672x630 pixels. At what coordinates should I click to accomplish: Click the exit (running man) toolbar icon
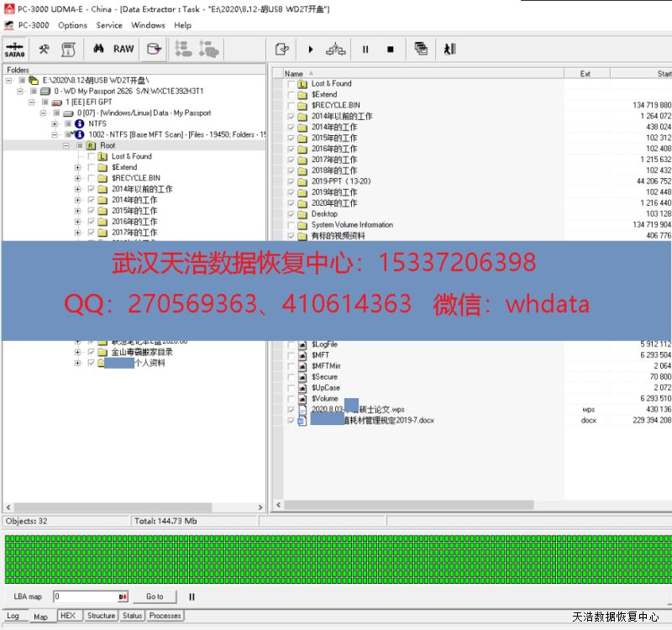pos(449,50)
